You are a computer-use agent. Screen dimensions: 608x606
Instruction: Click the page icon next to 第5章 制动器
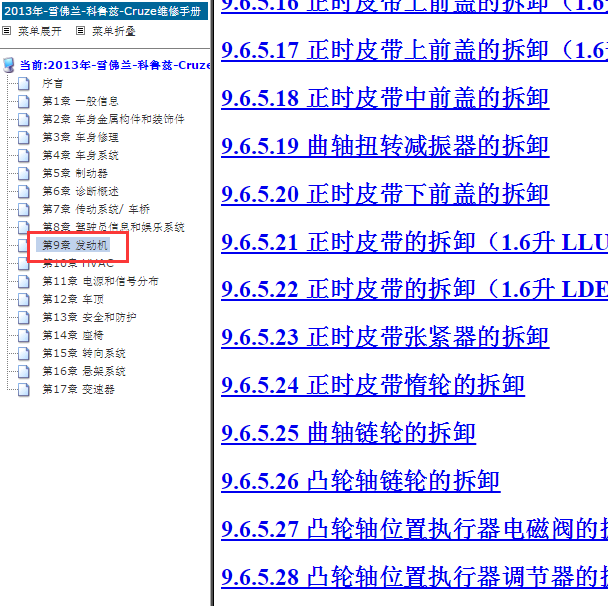[x=24, y=173]
